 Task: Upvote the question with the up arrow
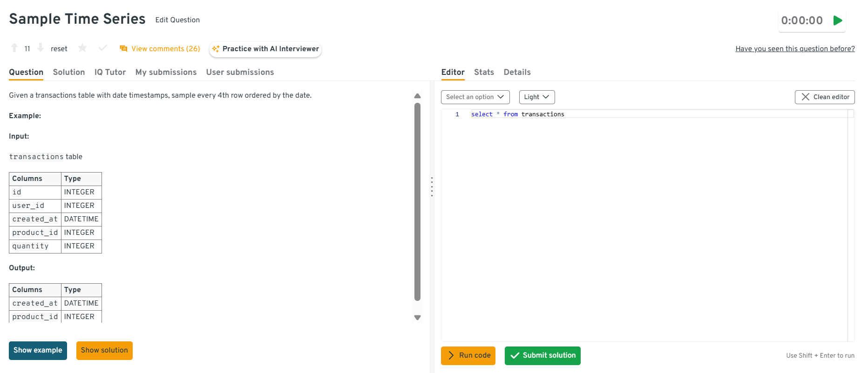pyautogui.click(x=14, y=48)
